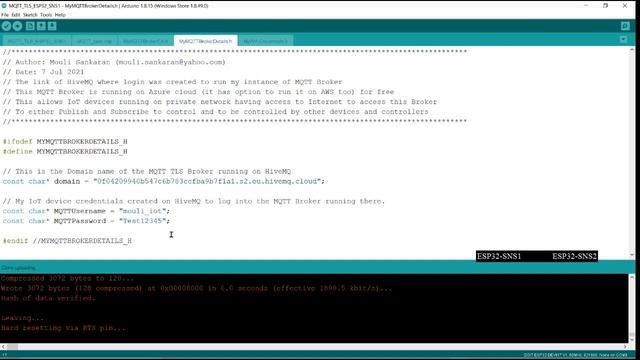Open the File menu
This screenshot has width=640, height=360.
(x=5, y=15)
